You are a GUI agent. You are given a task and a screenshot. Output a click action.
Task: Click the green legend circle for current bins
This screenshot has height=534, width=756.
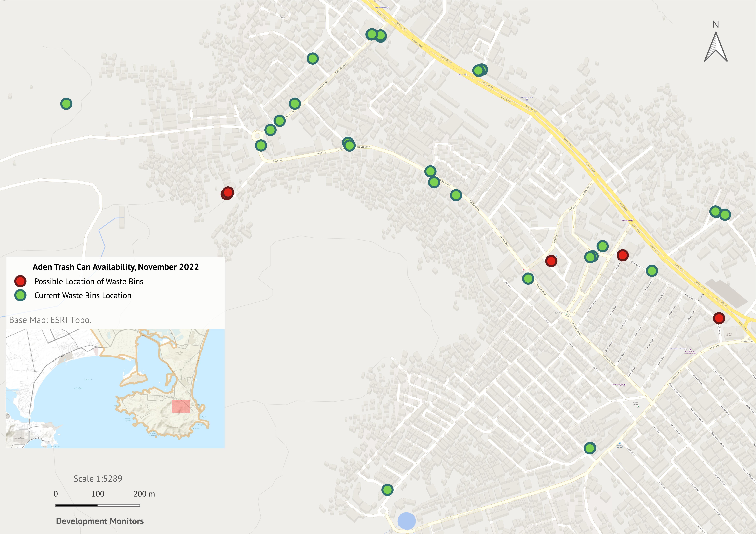(x=20, y=295)
